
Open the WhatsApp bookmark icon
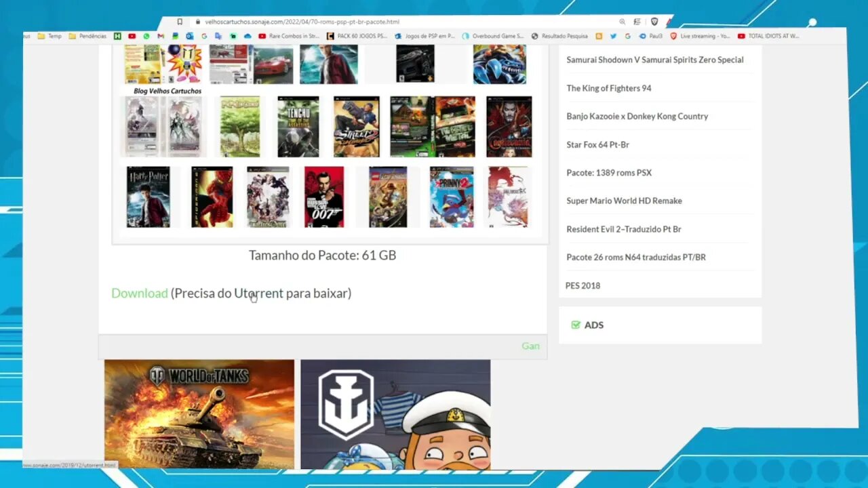click(146, 36)
